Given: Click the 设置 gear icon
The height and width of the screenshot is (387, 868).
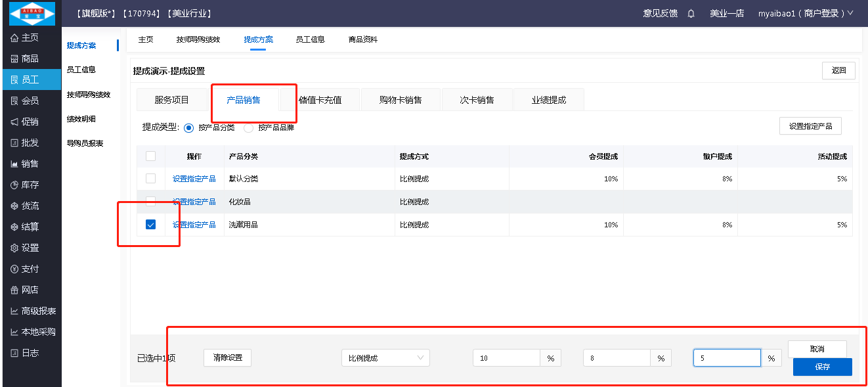Looking at the screenshot, I should point(14,248).
